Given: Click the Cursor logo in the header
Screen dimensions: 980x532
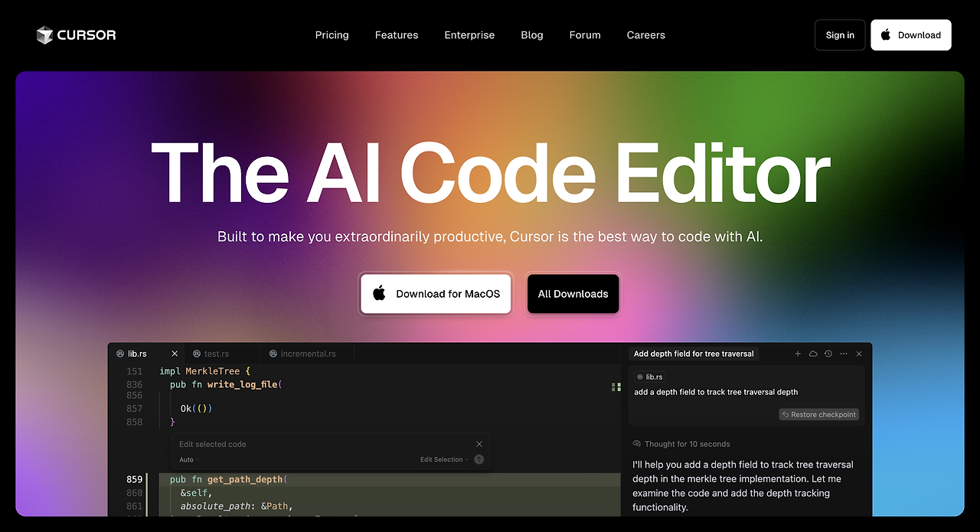Looking at the screenshot, I should tap(77, 35).
